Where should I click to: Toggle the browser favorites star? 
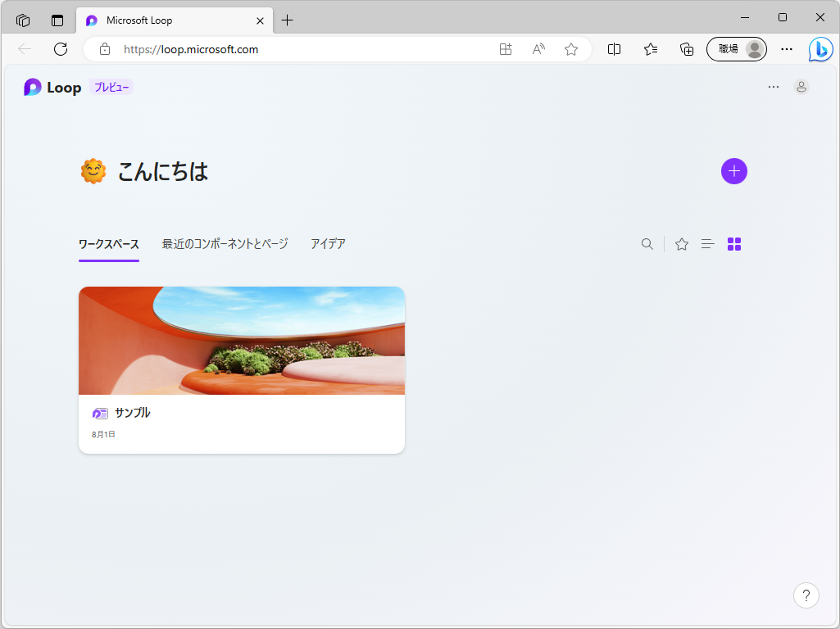pyautogui.click(x=570, y=49)
